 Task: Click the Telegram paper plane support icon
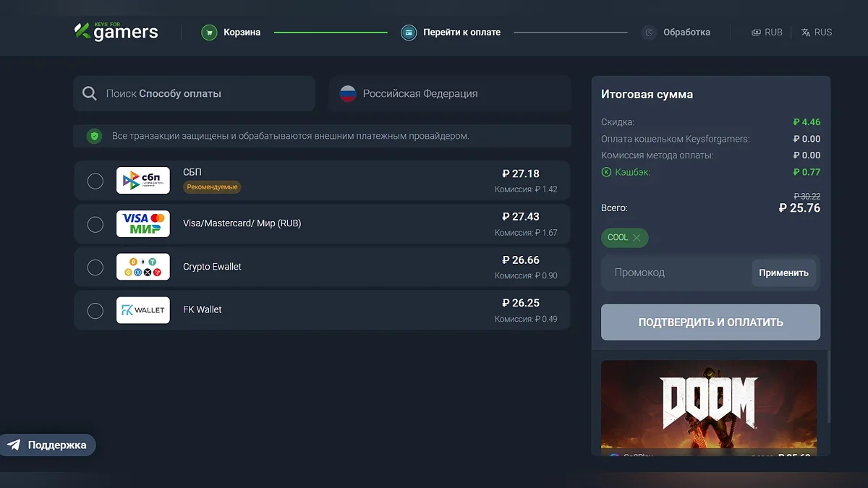coord(14,445)
